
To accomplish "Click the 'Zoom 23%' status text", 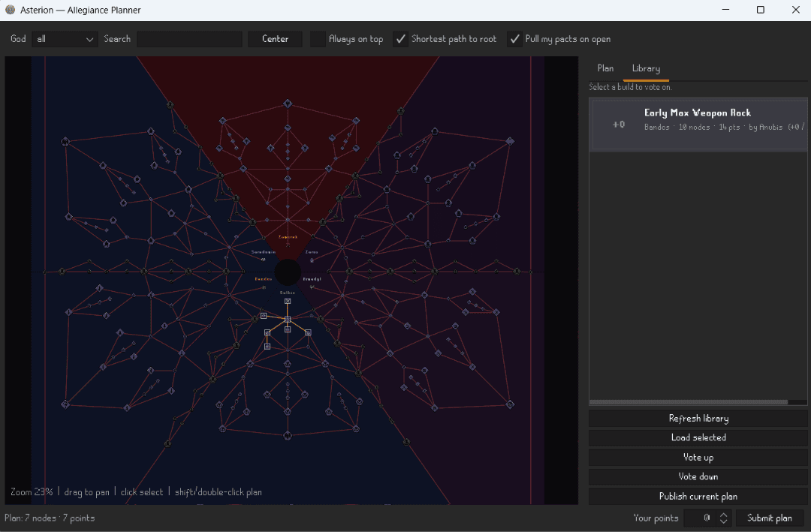I will 32,491.
